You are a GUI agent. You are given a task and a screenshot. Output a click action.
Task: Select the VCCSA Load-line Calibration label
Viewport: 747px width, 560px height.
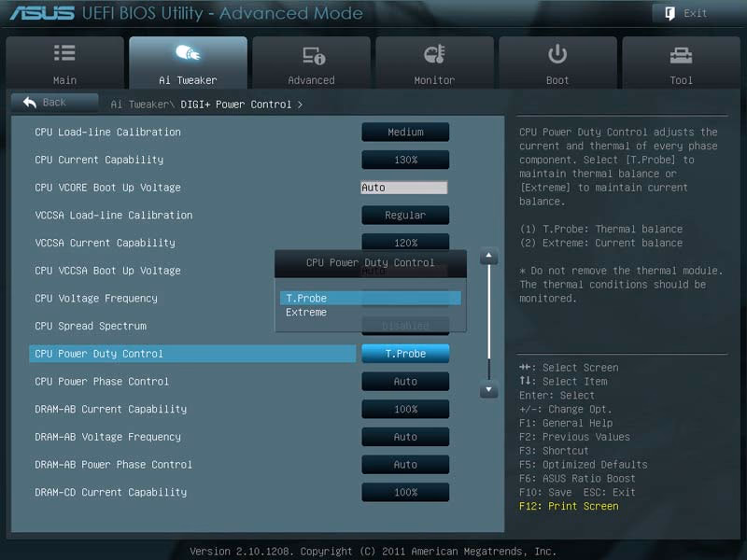coord(113,215)
